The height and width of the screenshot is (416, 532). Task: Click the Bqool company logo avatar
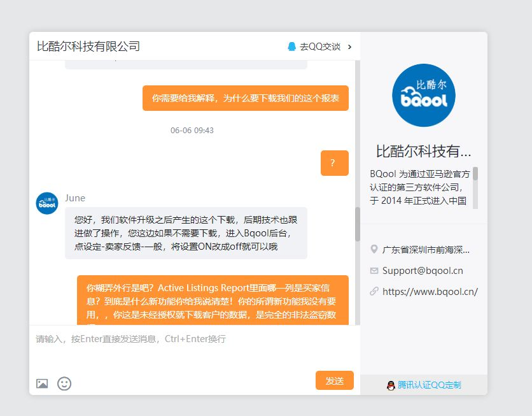[423, 96]
